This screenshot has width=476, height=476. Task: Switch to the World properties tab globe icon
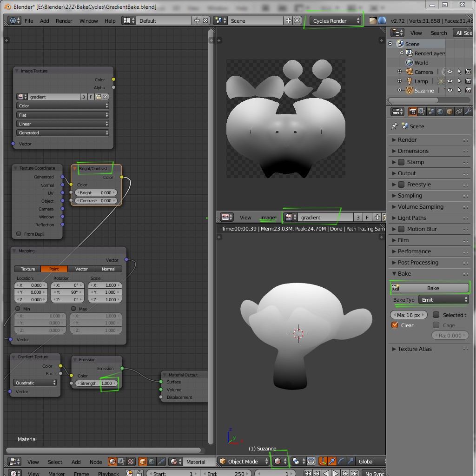point(440,111)
